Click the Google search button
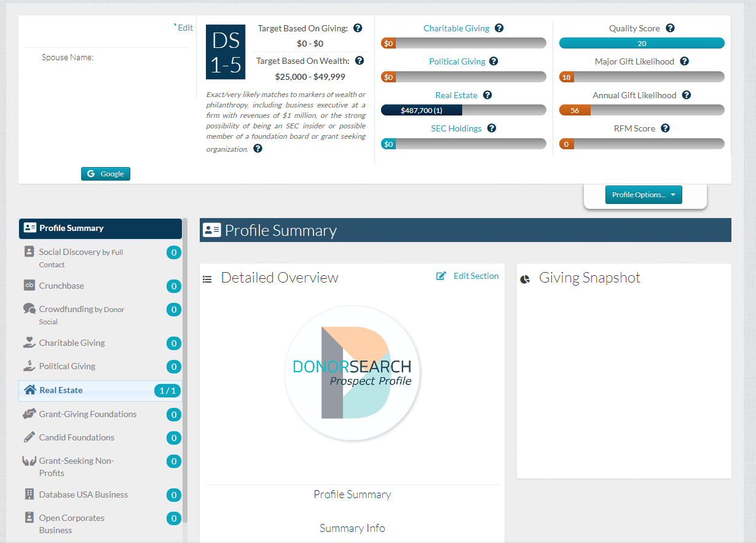 (106, 174)
